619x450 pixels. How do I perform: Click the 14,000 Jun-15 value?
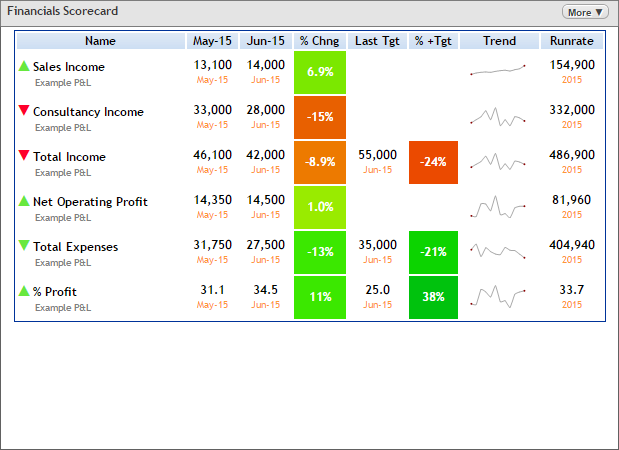point(266,65)
